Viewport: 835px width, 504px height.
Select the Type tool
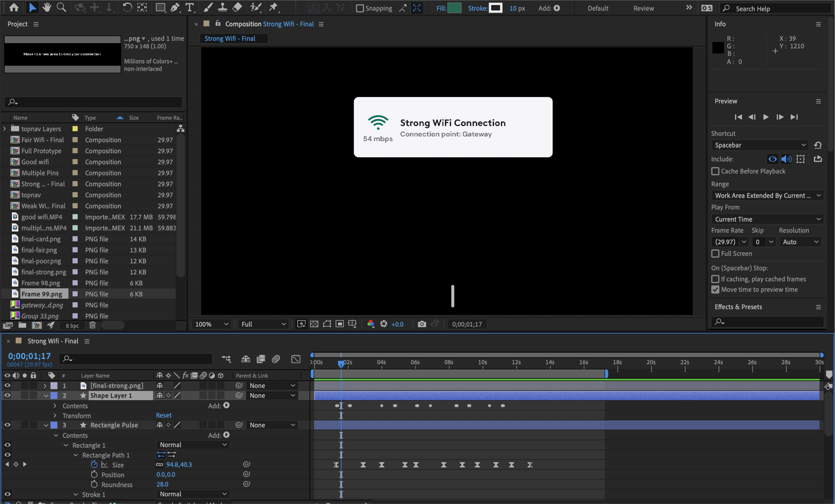pos(190,8)
